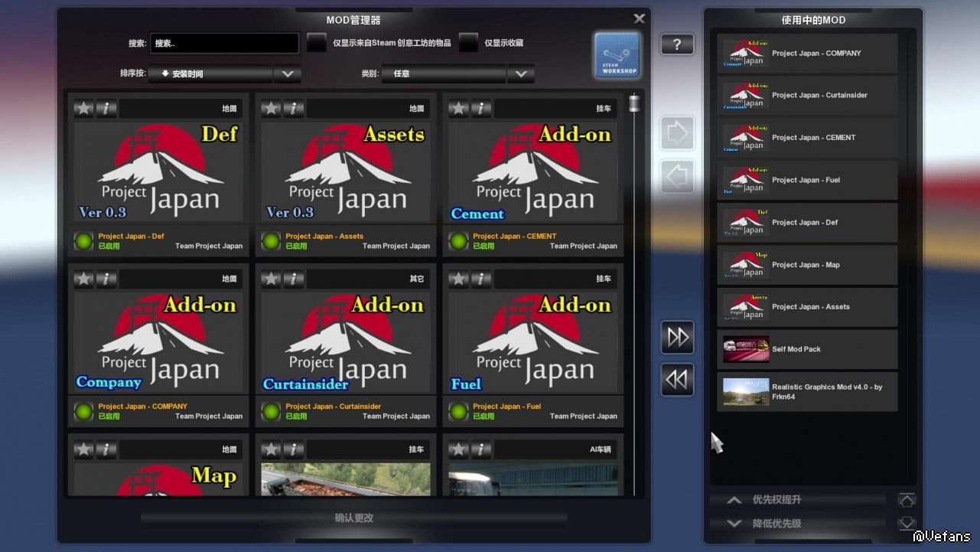Select Project Japan - Fuel in 使用中的MOD list
980x552 pixels.
click(807, 181)
